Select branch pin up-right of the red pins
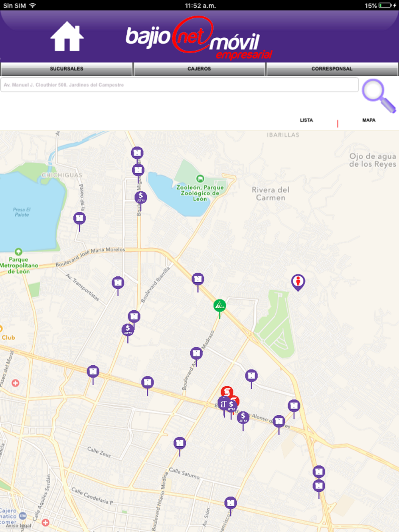 [x=251, y=376]
